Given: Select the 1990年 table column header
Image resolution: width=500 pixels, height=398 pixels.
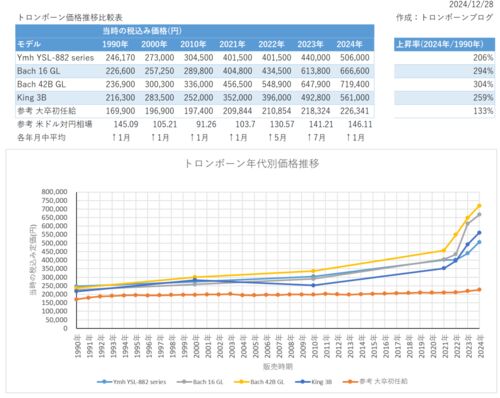Looking at the screenshot, I should [115, 44].
